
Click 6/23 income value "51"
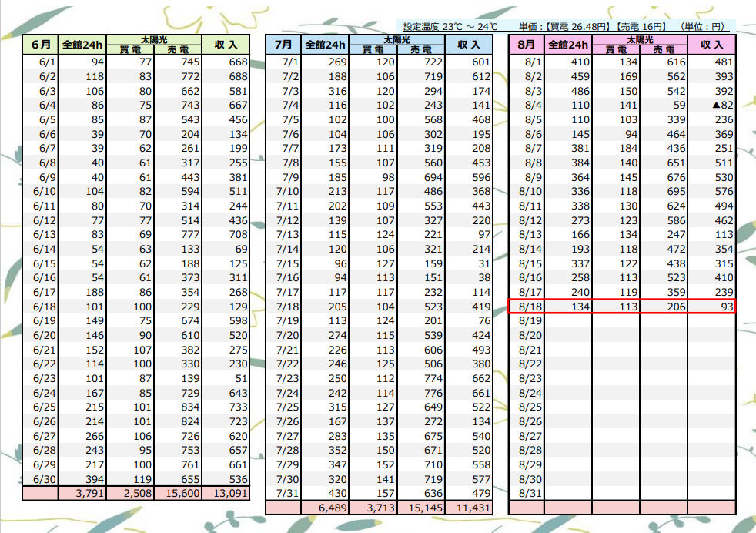click(x=226, y=379)
